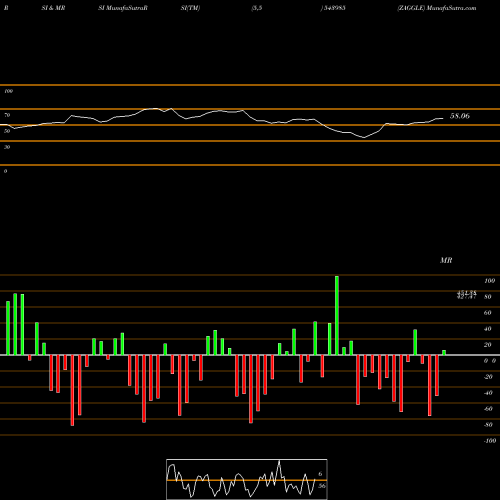
Task: Click the -100 label on MR axis
Action: (x=490, y=441)
